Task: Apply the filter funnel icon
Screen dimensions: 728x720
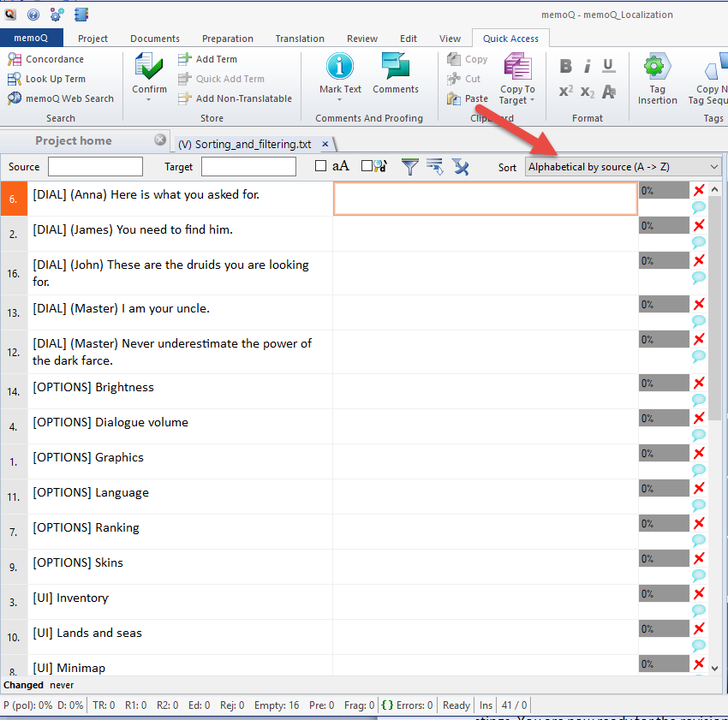Action: point(410,167)
